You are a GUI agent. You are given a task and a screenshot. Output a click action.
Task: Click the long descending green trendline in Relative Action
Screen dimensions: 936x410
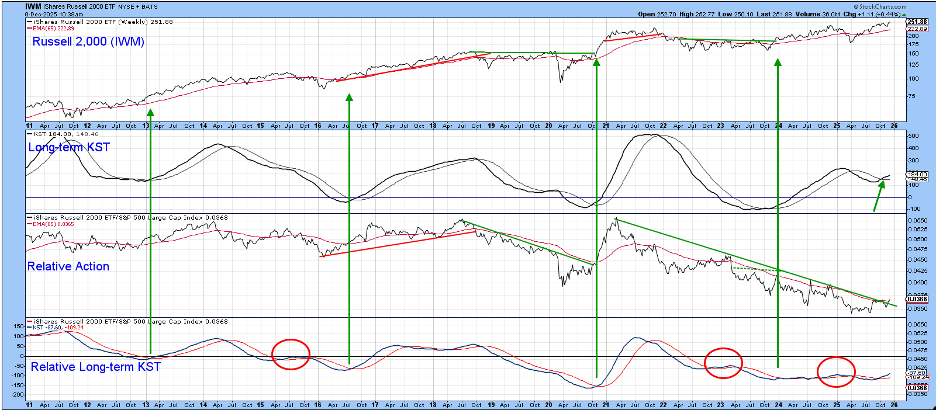[x=750, y=258]
